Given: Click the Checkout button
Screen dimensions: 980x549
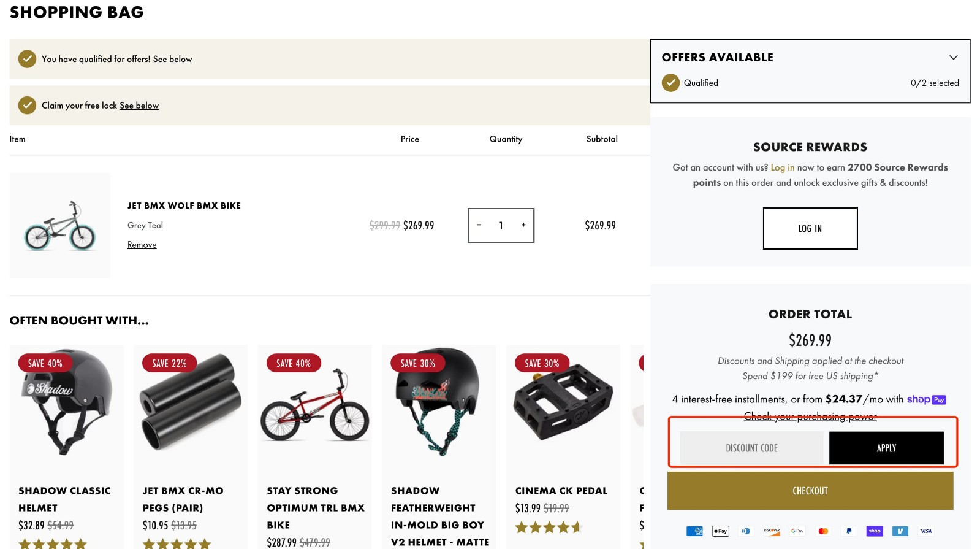Looking at the screenshot, I should point(810,490).
